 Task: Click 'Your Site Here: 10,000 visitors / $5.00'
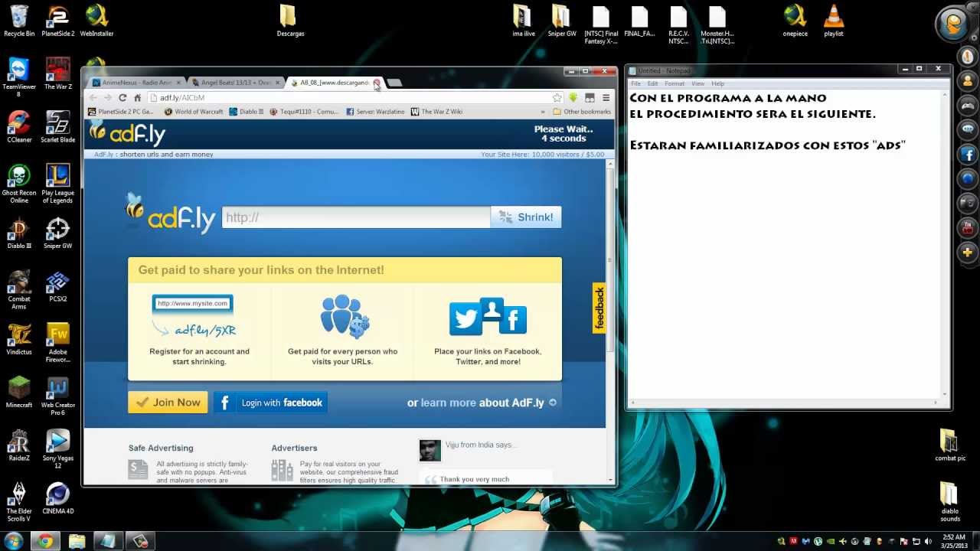point(542,155)
